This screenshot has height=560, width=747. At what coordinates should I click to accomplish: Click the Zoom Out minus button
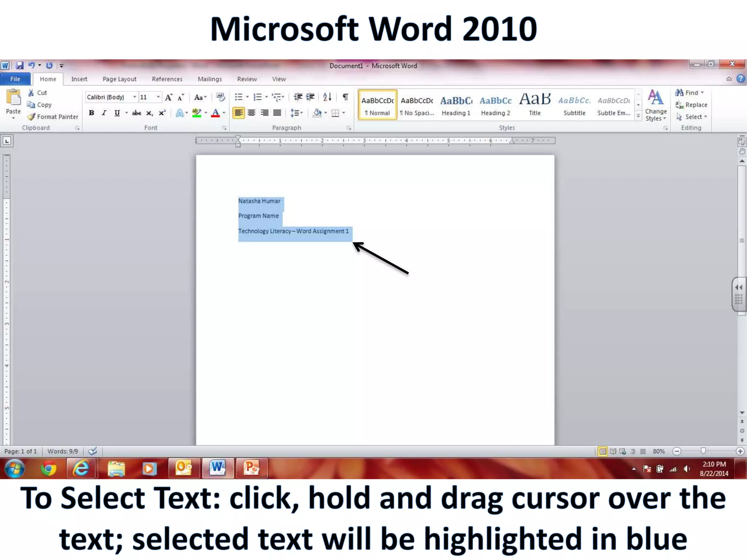[677, 451]
